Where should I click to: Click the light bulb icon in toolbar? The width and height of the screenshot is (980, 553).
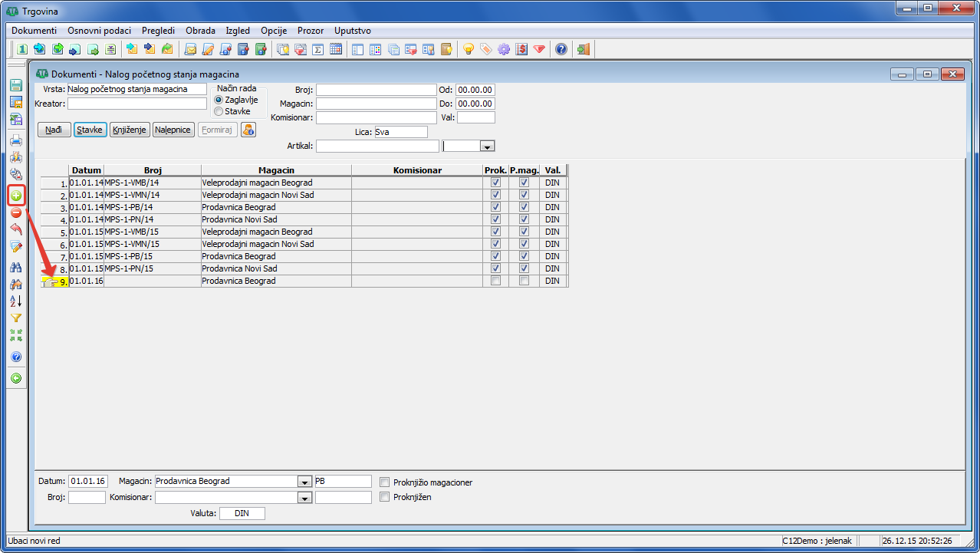tap(468, 49)
